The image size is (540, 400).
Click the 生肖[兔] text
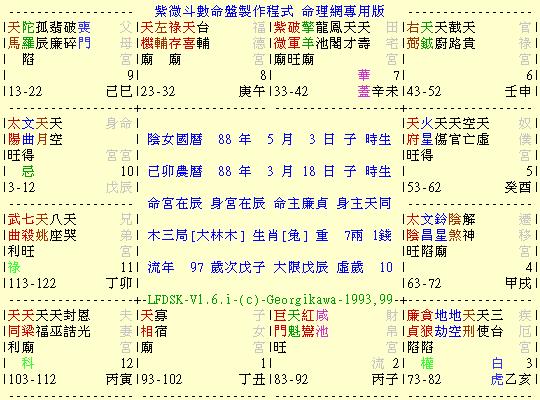point(280,236)
